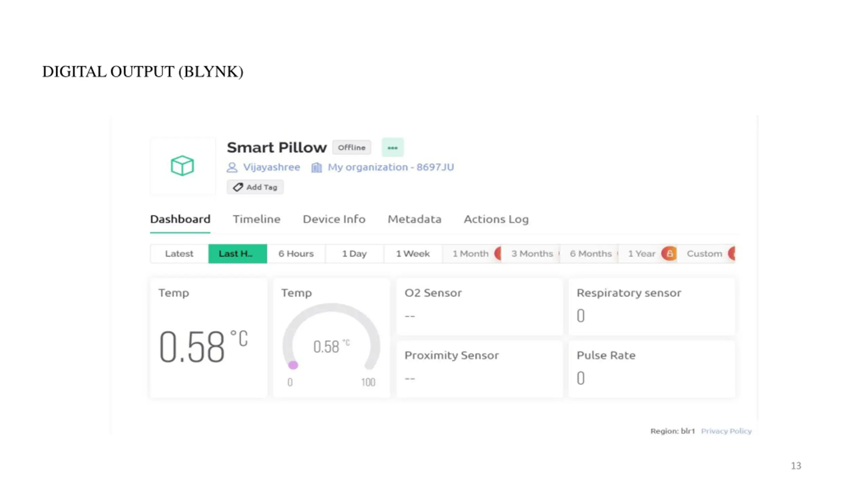Click the user icon beside Vijayashree

232,167
